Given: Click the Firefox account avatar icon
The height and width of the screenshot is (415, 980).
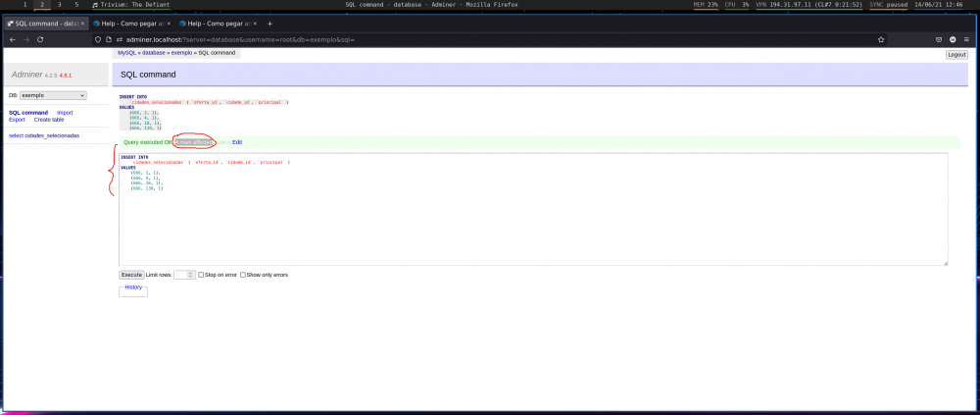Looking at the screenshot, I should tap(952, 39).
